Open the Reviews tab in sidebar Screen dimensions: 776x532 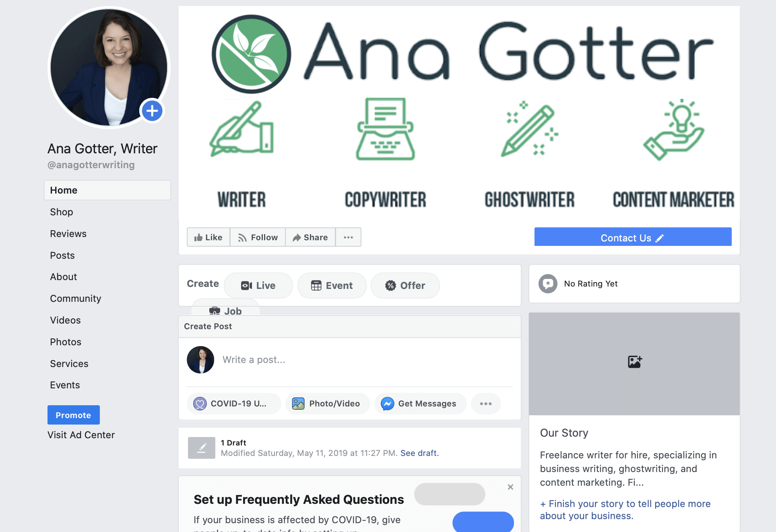coord(68,234)
